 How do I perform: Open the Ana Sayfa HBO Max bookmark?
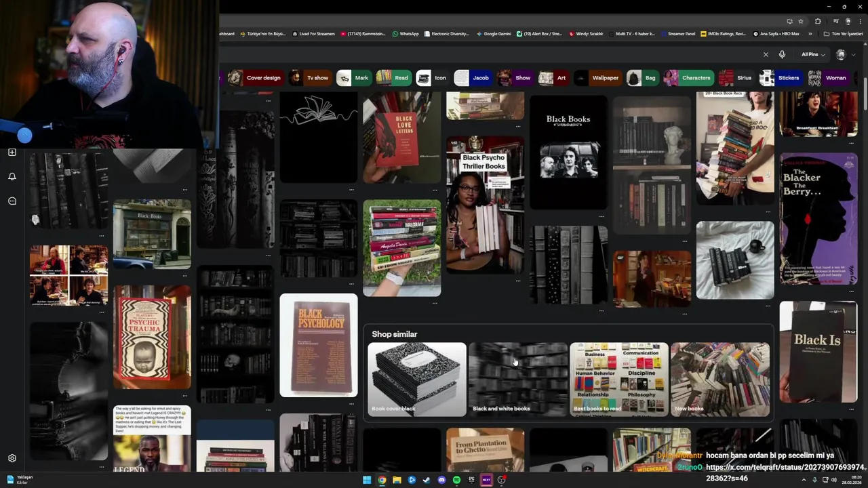pos(776,34)
